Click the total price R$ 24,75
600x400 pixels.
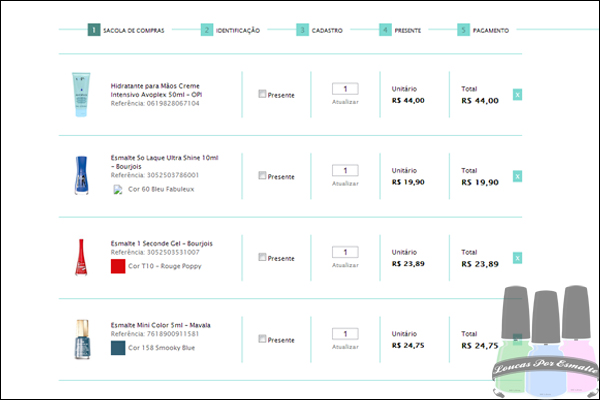[x=480, y=346]
